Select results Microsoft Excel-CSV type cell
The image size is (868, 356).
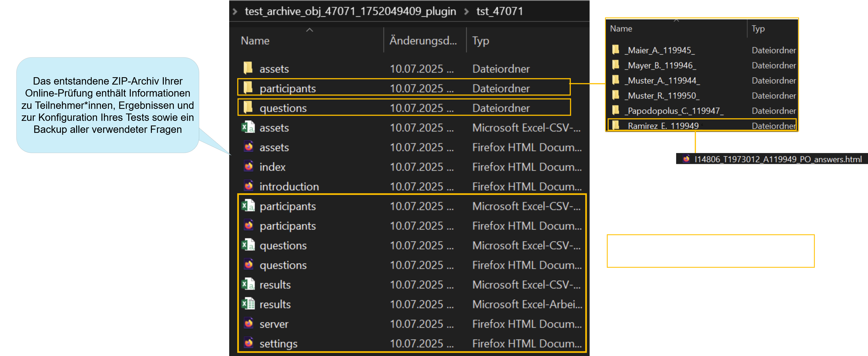click(x=526, y=285)
